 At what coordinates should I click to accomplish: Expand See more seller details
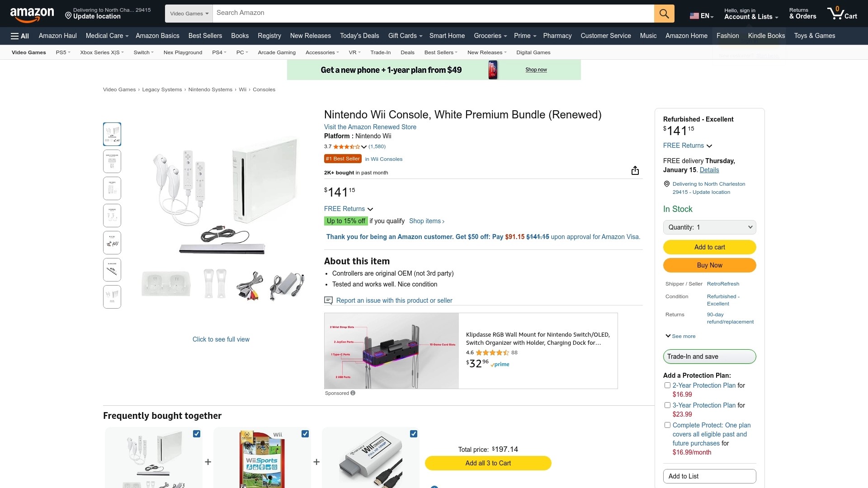click(x=680, y=336)
